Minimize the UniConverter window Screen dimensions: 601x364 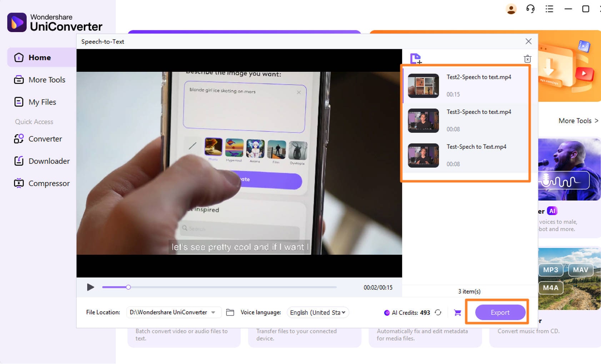[568, 9]
